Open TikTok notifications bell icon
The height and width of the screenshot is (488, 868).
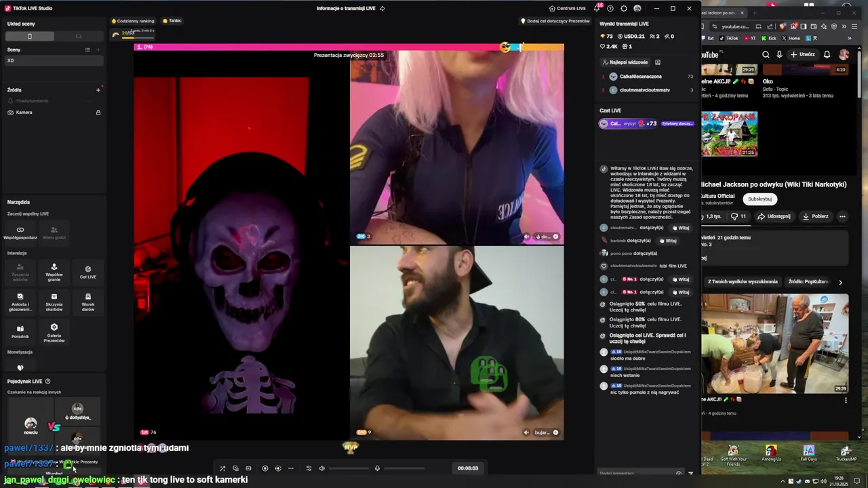tap(597, 8)
